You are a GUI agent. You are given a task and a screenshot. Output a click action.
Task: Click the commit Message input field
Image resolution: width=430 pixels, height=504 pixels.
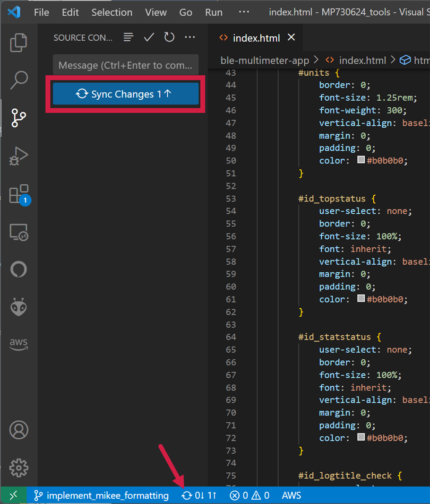(126, 65)
